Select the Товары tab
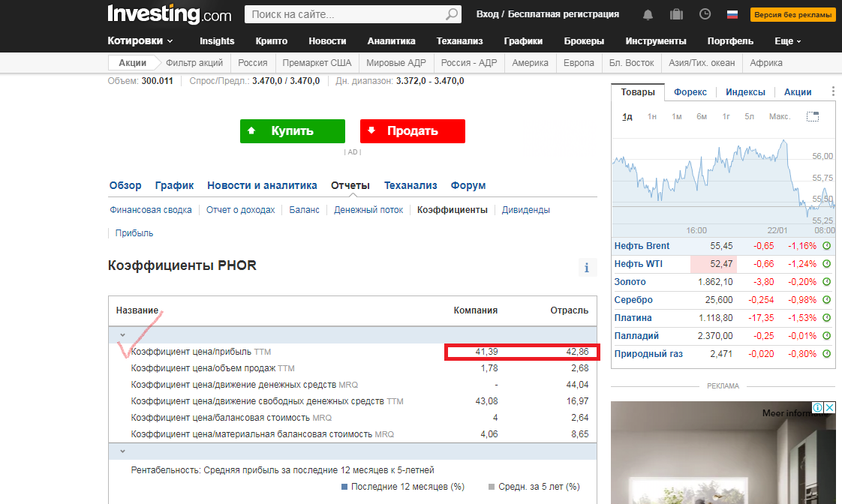The image size is (842, 504). click(638, 91)
